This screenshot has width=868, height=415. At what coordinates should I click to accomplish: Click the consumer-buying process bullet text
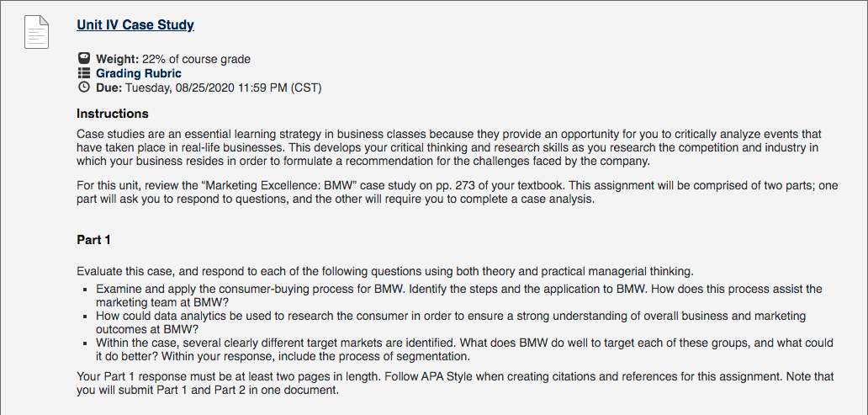(x=459, y=295)
